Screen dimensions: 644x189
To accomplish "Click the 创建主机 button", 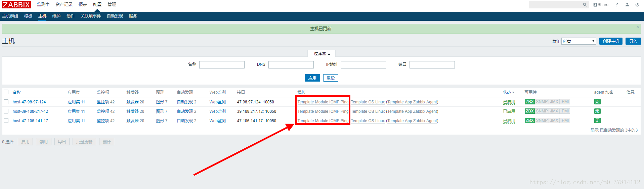I will (611, 41).
